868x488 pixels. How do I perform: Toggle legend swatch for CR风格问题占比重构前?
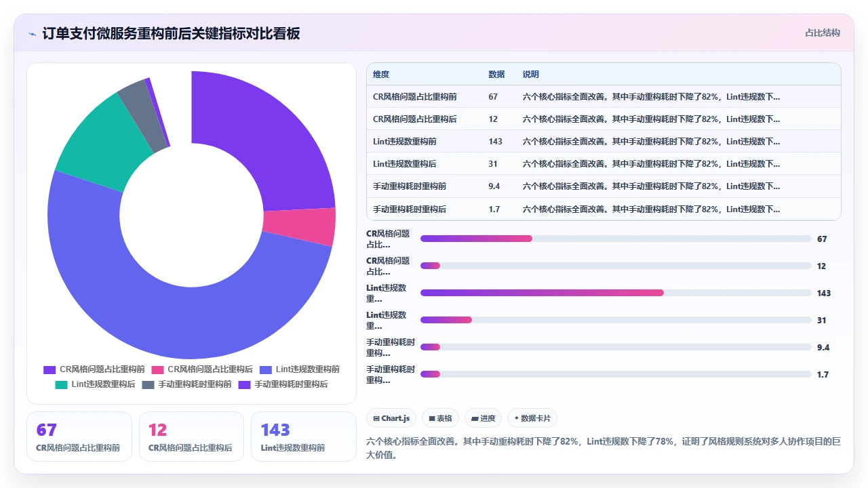[50, 369]
